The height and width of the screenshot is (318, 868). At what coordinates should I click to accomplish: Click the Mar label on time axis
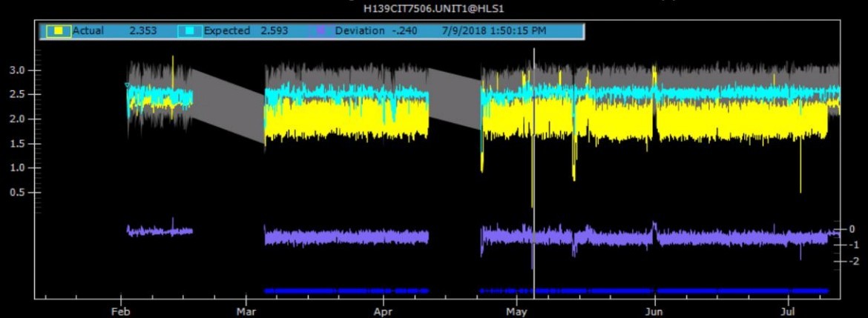tap(246, 311)
